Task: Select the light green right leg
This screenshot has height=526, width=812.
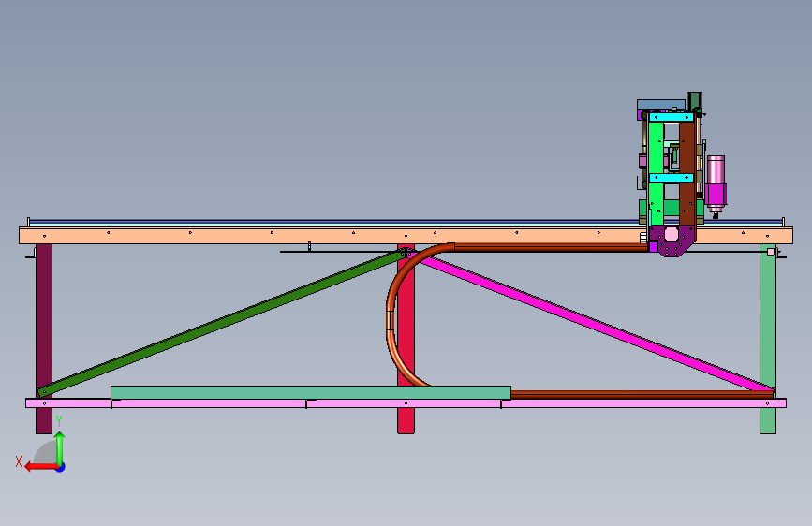Action: click(x=768, y=339)
